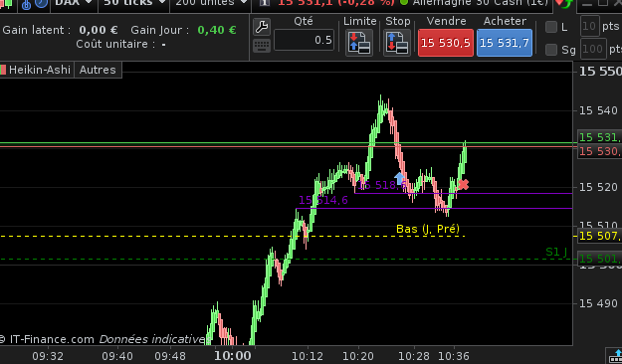Click the red-green refresh arrows icon
Image resolution: width=622 pixels, height=364 pixels.
(564, 3)
